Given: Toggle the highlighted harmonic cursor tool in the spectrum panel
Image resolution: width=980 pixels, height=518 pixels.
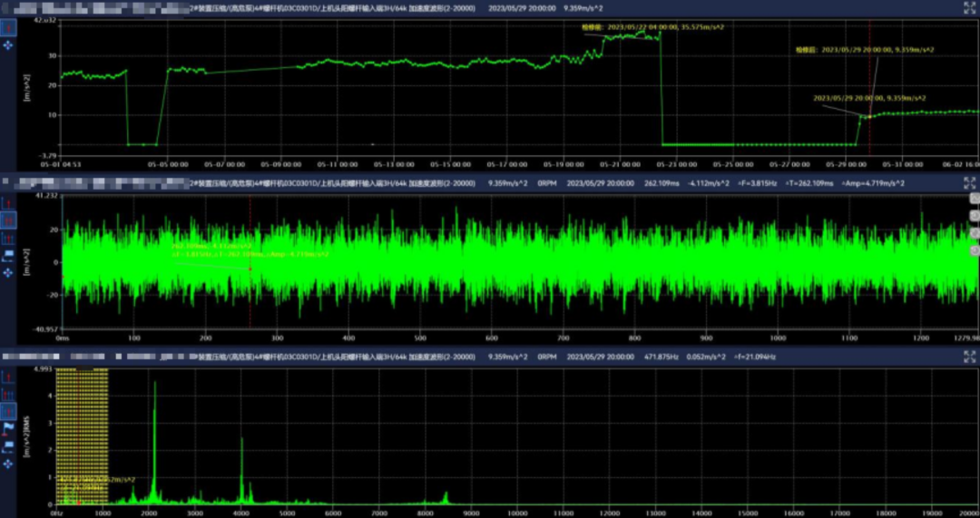Looking at the screenshot, I should tap(8, 411).
